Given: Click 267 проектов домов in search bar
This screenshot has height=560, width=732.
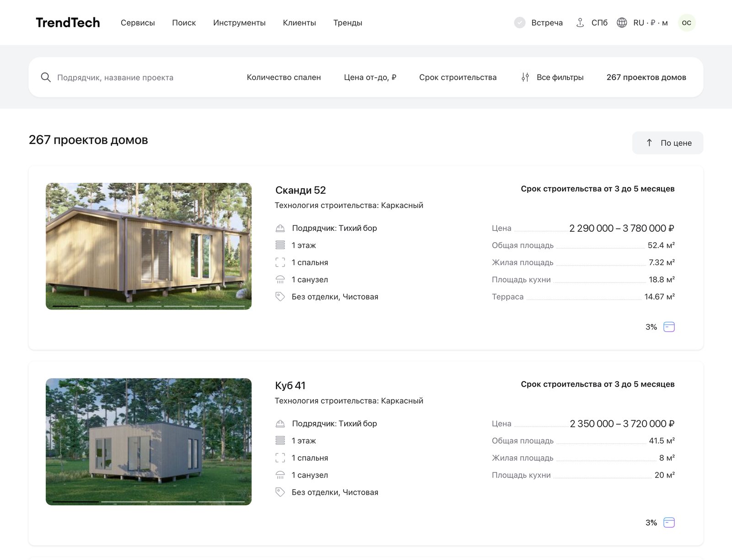Looking at the screenshot, I should click(x=646, y=77).
